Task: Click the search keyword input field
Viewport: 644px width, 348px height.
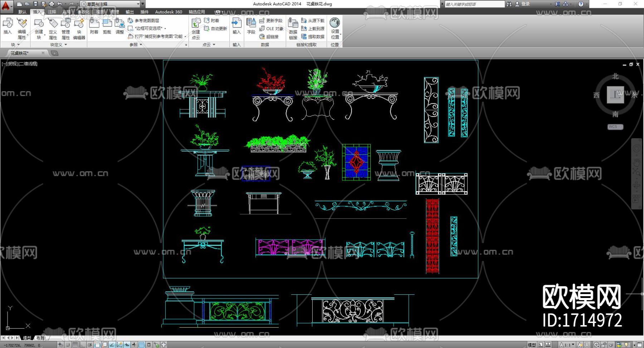Action: [x=474, y=4]
